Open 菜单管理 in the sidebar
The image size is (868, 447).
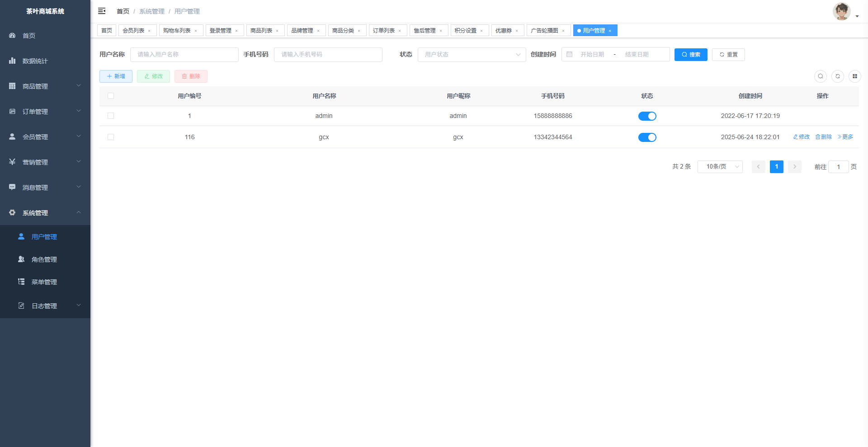[x=44, y=282]
